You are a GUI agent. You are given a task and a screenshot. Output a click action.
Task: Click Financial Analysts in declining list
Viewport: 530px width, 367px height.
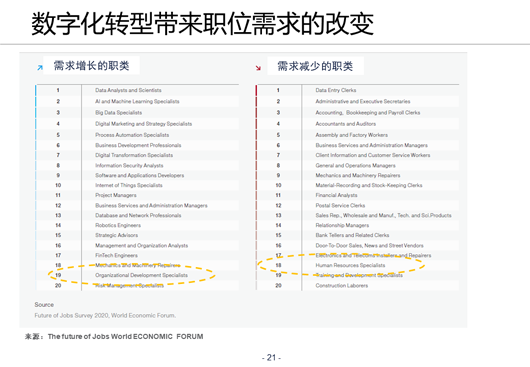pyautogui.click(x=336, y=195)
